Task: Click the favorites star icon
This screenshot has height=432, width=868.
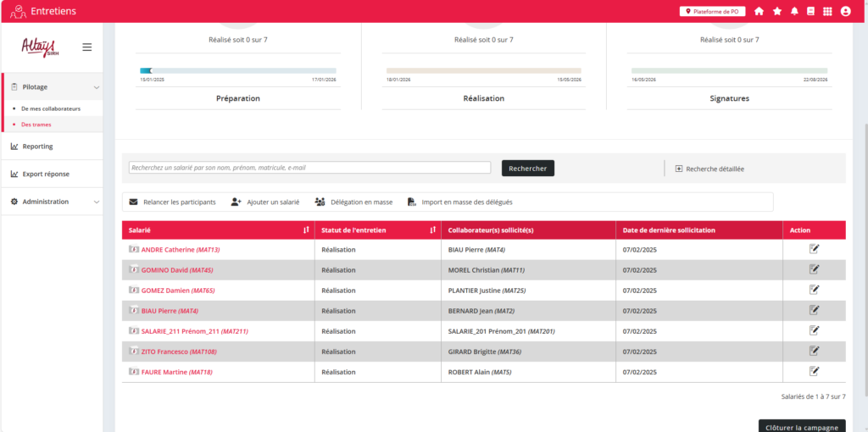Action: (777, 11)
